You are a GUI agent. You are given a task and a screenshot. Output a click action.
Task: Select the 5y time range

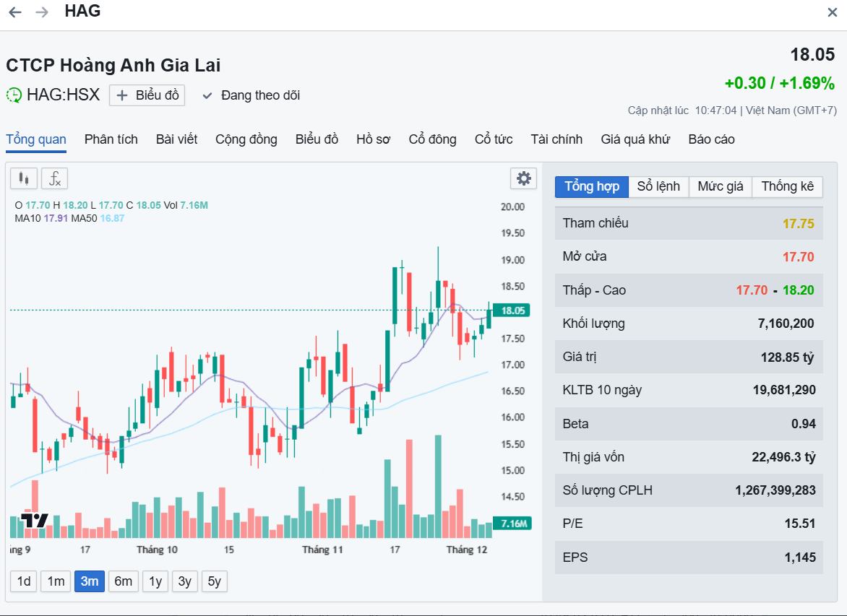pyautogui.click(x=214, y=581)
